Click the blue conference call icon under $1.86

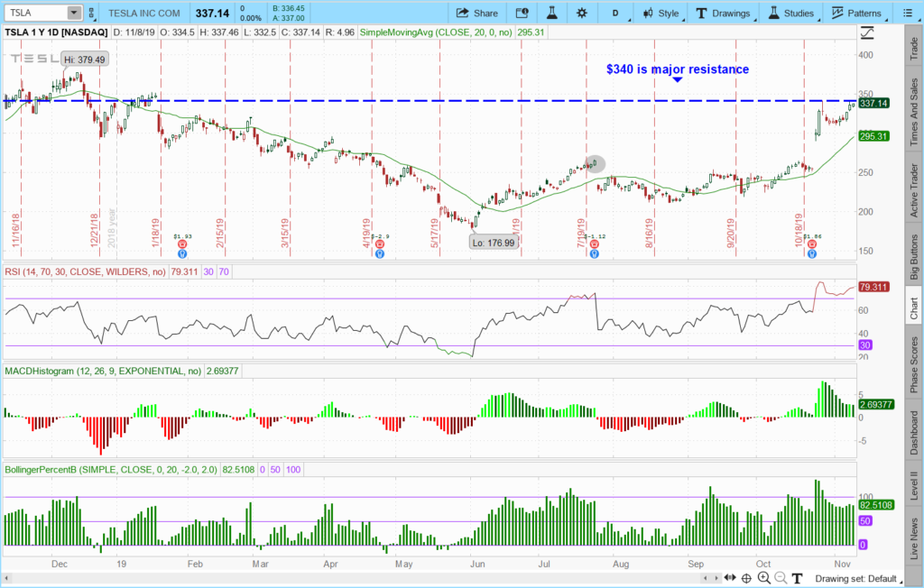point(812,254)
